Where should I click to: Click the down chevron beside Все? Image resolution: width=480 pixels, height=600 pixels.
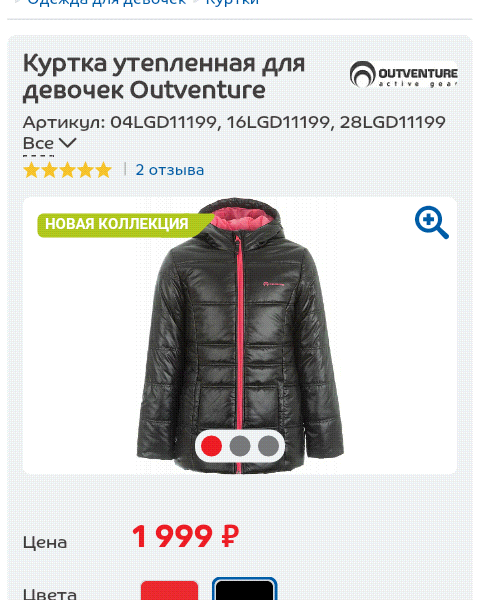click(68, 143)
